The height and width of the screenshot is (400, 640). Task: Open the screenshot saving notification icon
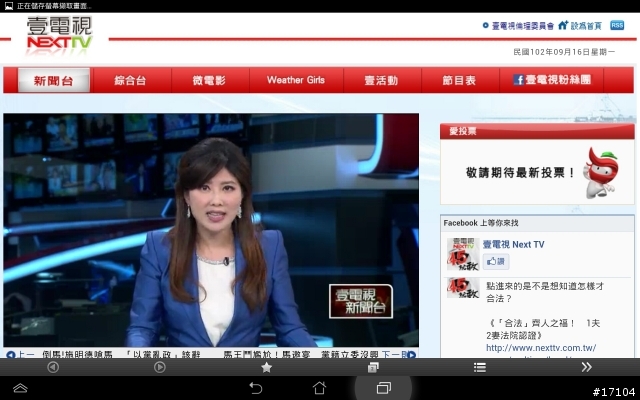(9, 6)
